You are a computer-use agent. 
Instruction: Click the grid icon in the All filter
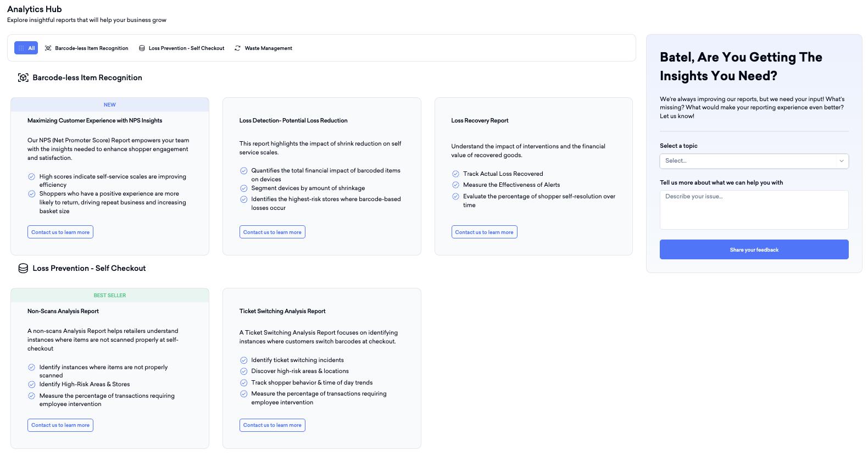(21, 48)
